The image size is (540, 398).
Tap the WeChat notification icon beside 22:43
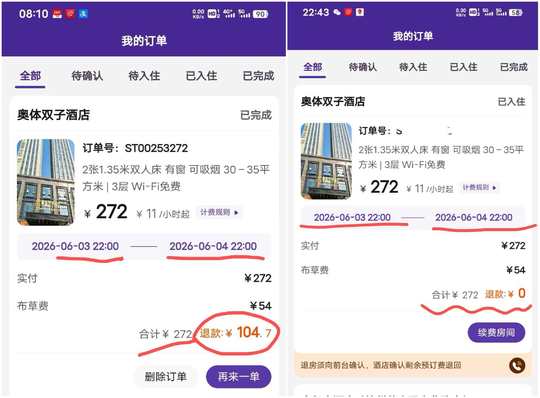coord(337,12)
